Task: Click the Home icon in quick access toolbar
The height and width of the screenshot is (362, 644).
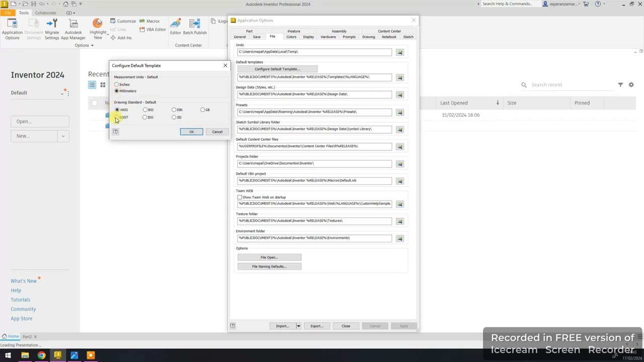Action: (65, 4)
